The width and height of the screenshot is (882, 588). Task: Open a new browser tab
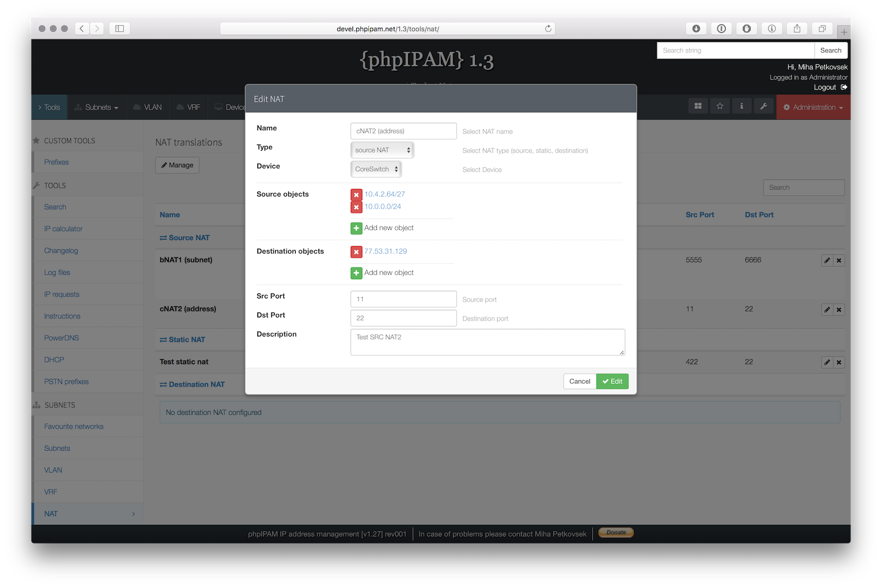[844, 32]
